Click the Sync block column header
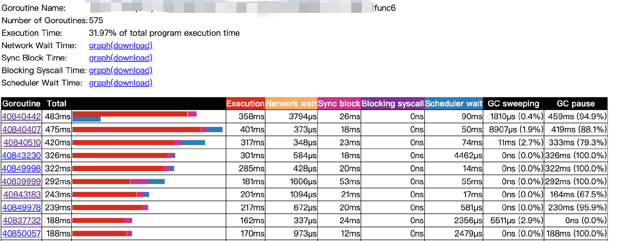The width and height of the screenshot is (644, 241). pyautogui.click(x=339, y=104)
